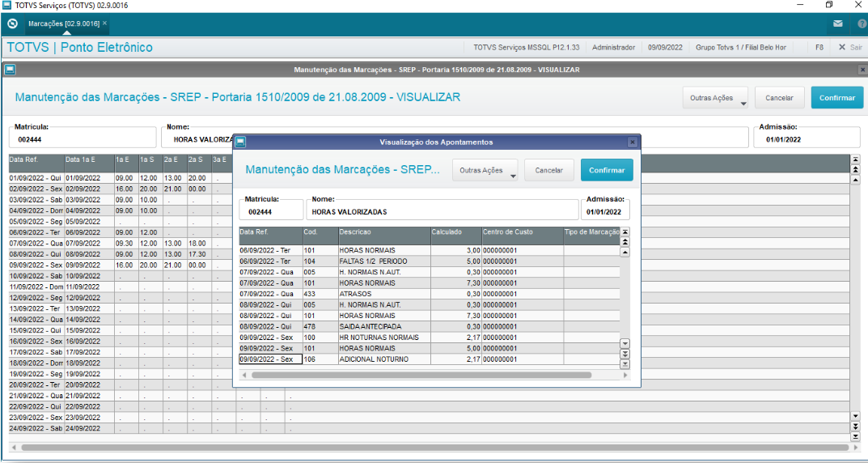Screen dimensions: 868x463
Task: Page up in main Marcações grid
Action: pos(855,169)
